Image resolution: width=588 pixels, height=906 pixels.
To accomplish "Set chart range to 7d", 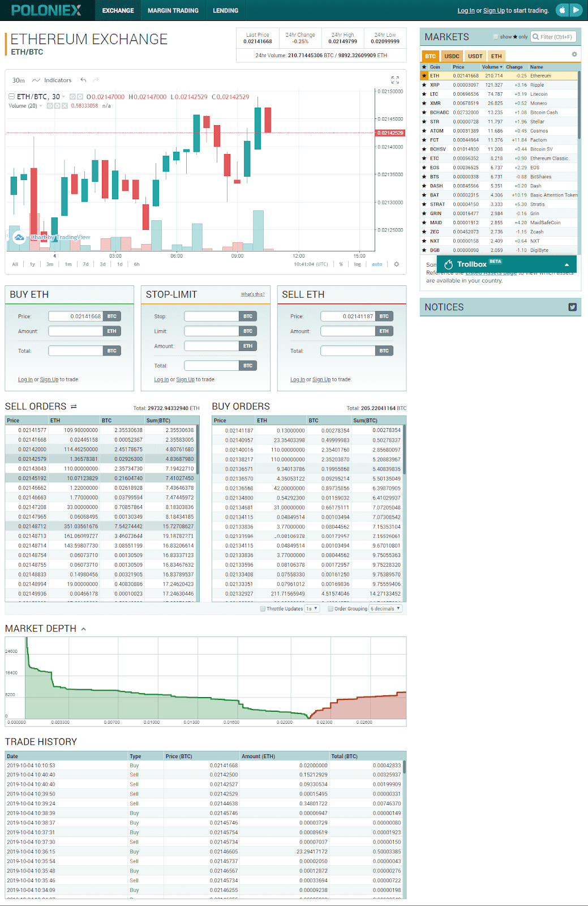I will point(85,264).
